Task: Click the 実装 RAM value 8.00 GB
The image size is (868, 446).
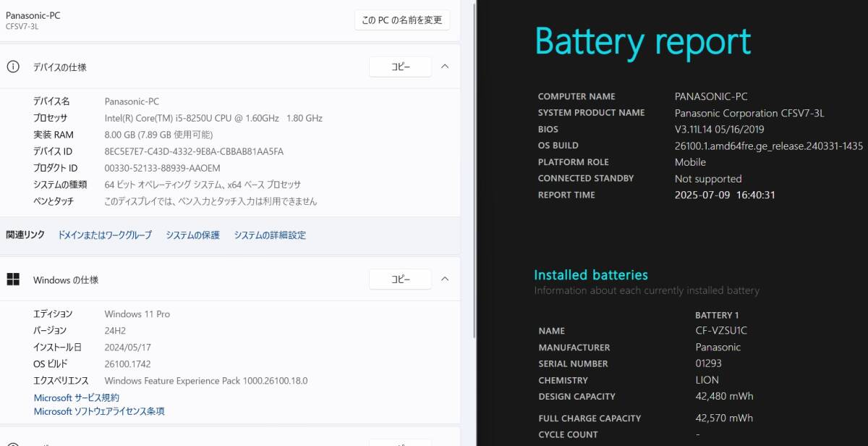Action: pyautogui.click(x=158, y=135)
